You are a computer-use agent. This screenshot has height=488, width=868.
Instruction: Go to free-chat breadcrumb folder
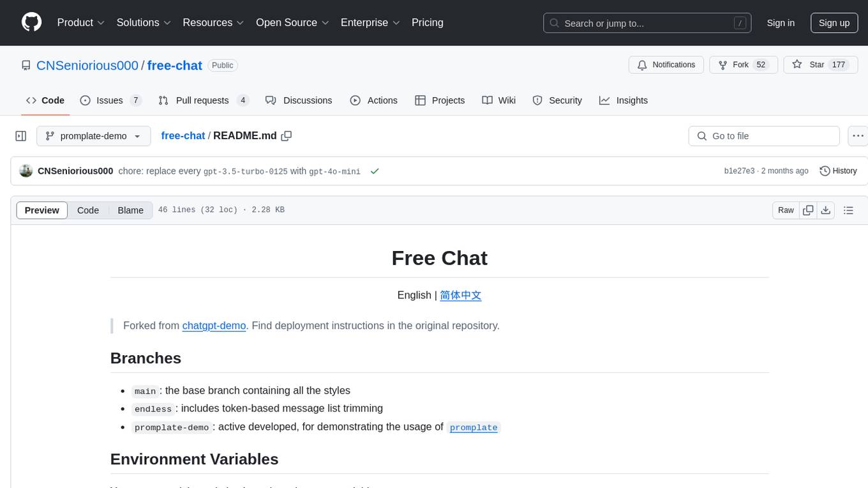pyautogui.click(x=183, y=135)
